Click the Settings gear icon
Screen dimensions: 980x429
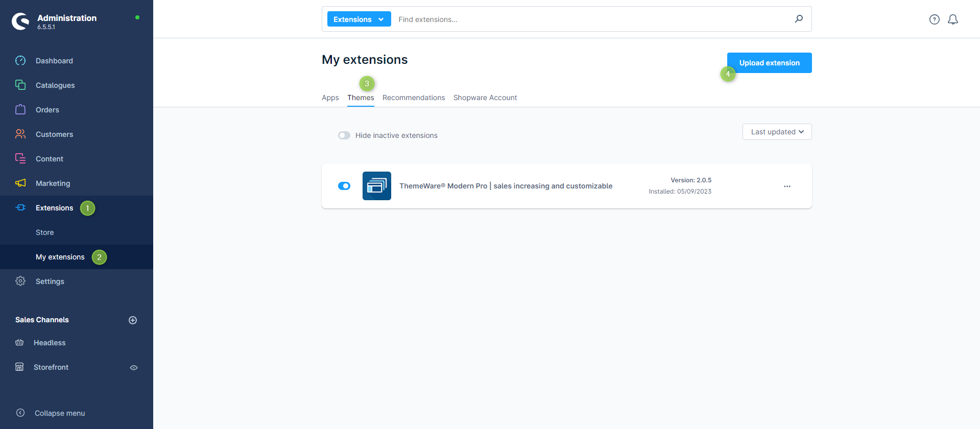(20, 281)
